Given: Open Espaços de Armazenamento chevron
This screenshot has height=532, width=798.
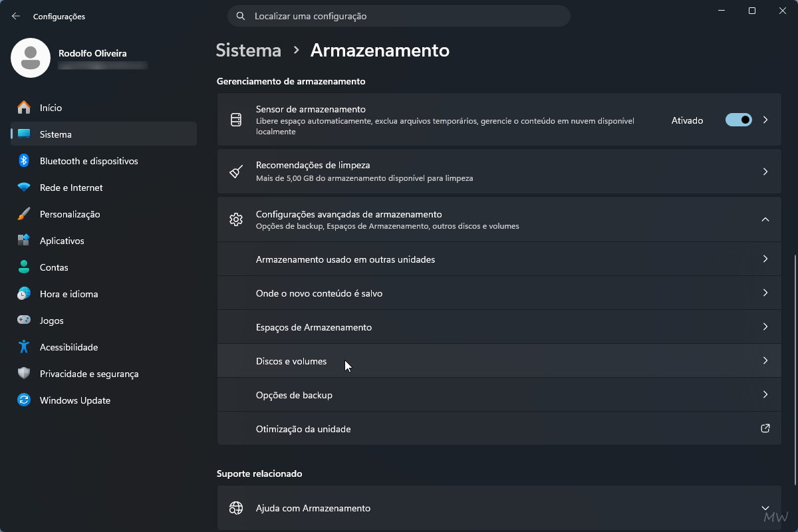Looking at the screenshot, I should coord(765,327).
